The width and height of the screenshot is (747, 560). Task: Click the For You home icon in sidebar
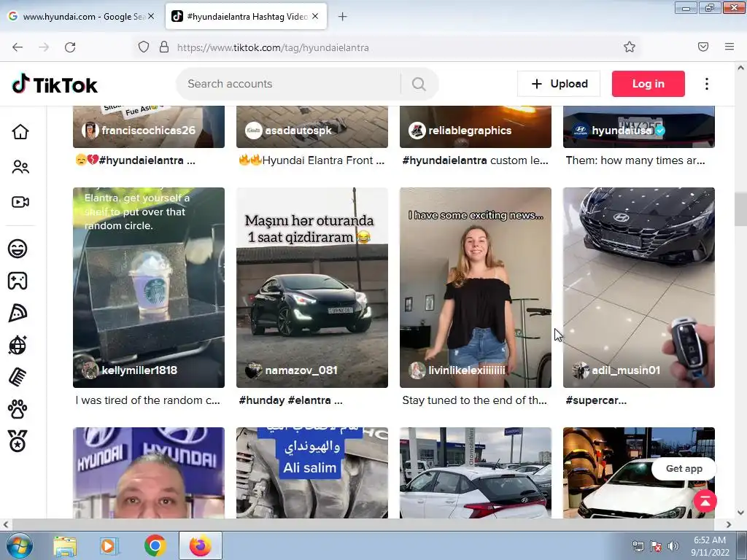(20, 132)
